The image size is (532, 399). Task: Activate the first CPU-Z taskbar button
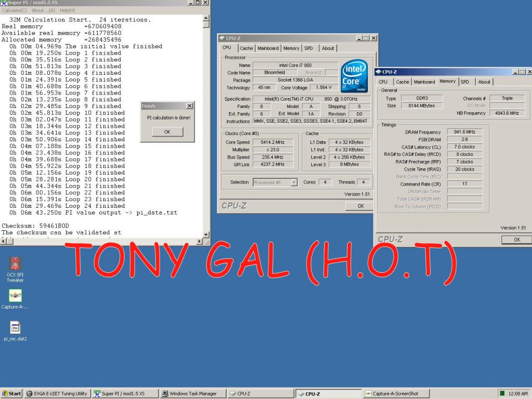(260, 394)
